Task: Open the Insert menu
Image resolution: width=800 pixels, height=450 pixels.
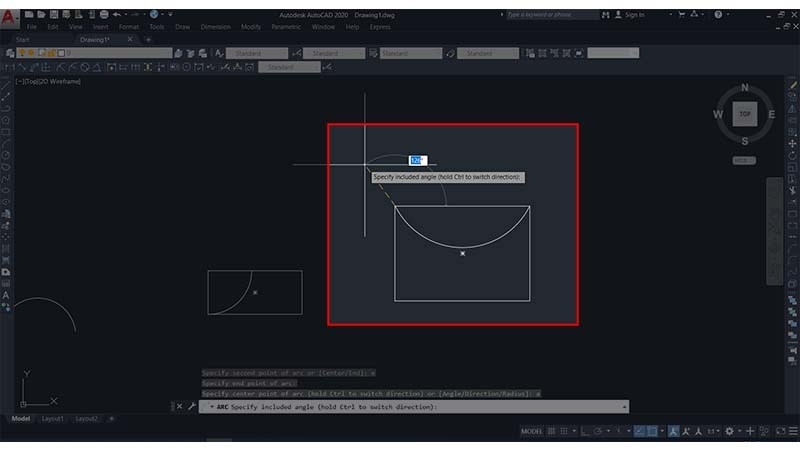Action: tap(101, 27)
